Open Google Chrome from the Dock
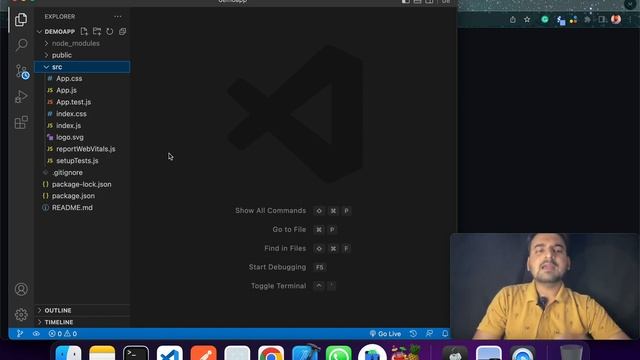The image size is (640, 360). (271, 353)
